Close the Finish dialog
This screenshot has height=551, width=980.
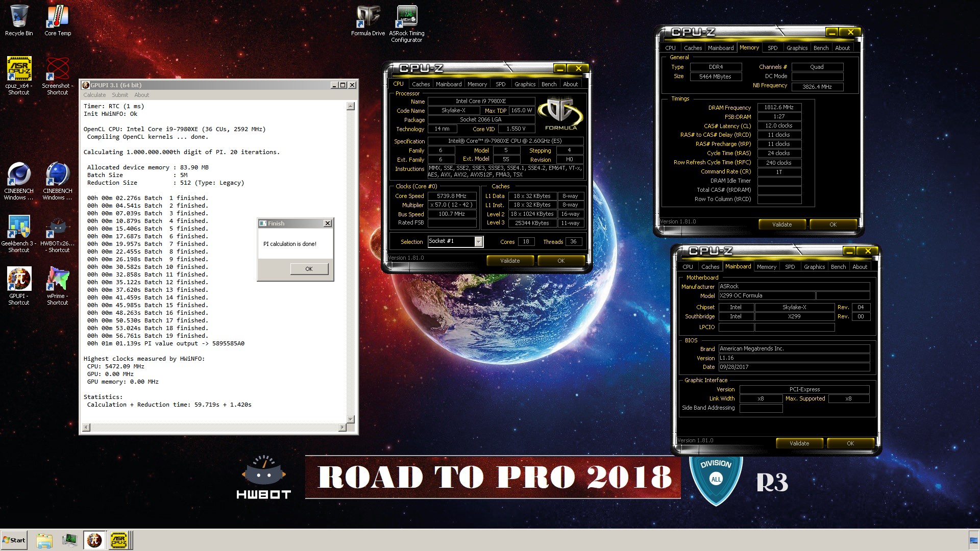[328, 223]
